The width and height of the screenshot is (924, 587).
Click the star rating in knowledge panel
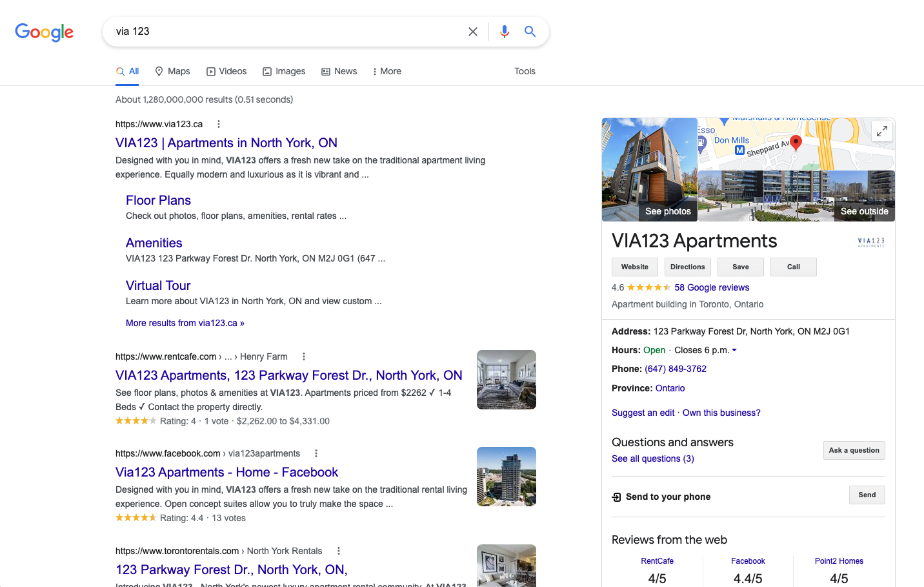[x=648, y=287]
